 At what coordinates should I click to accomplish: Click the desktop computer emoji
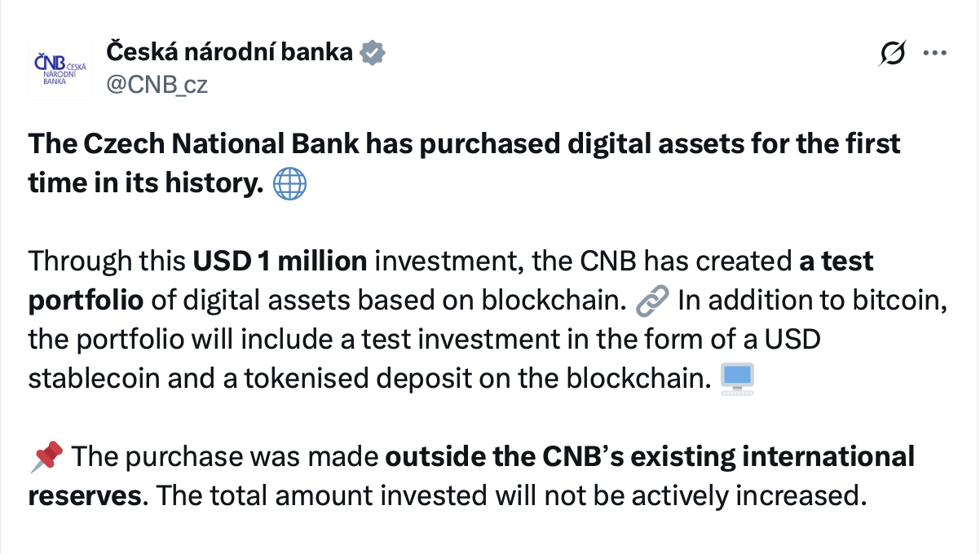coord(738,379)
